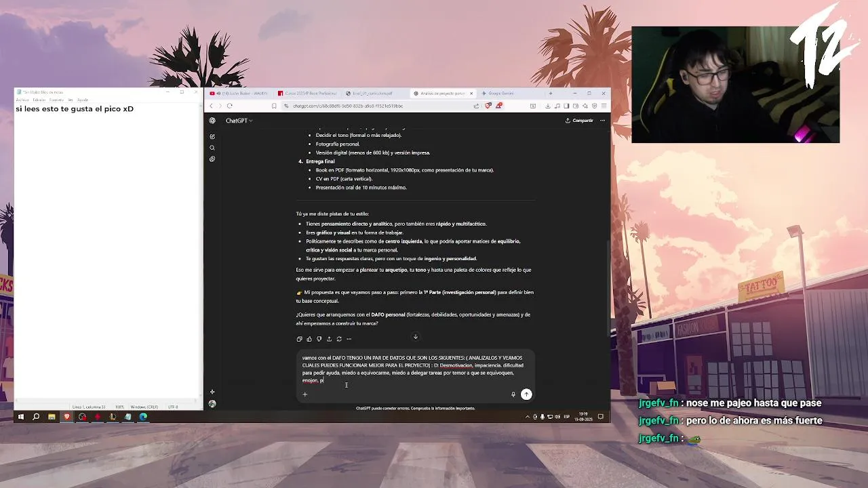
Task: Open the Brave browser taskbar icon
Action: coord(66,417)
